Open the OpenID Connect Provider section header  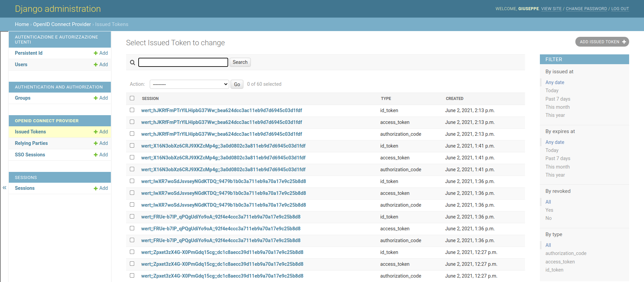click(47, 121)
